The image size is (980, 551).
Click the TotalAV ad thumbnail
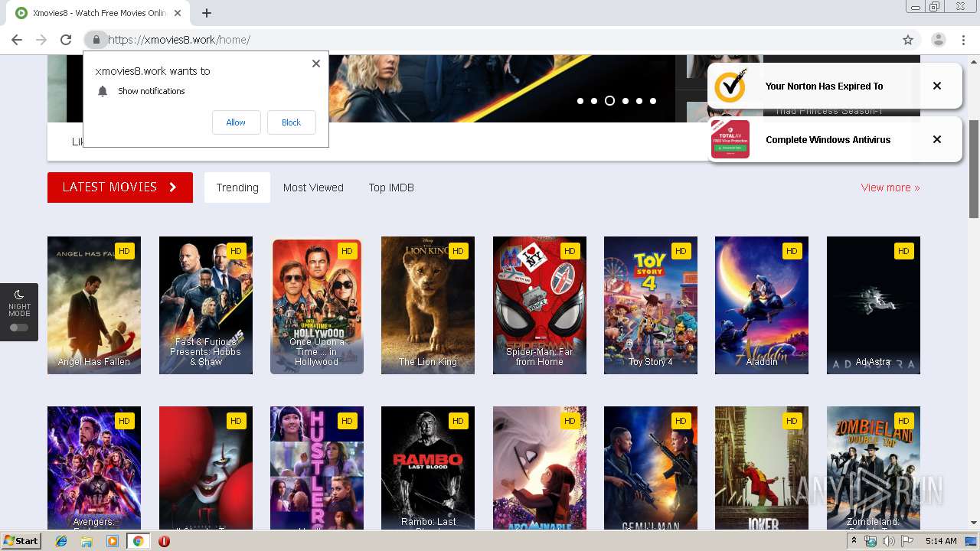click(x=730, y=139)
